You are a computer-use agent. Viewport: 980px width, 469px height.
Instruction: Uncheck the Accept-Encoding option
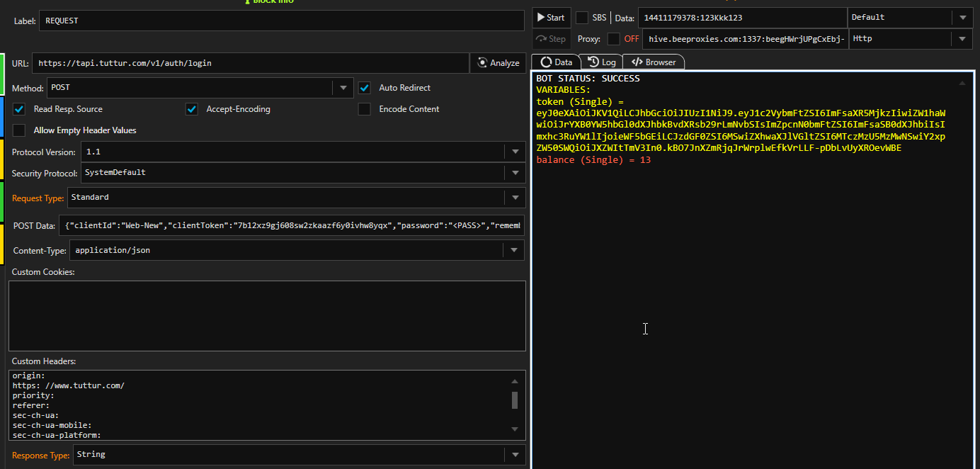[191, 109]
